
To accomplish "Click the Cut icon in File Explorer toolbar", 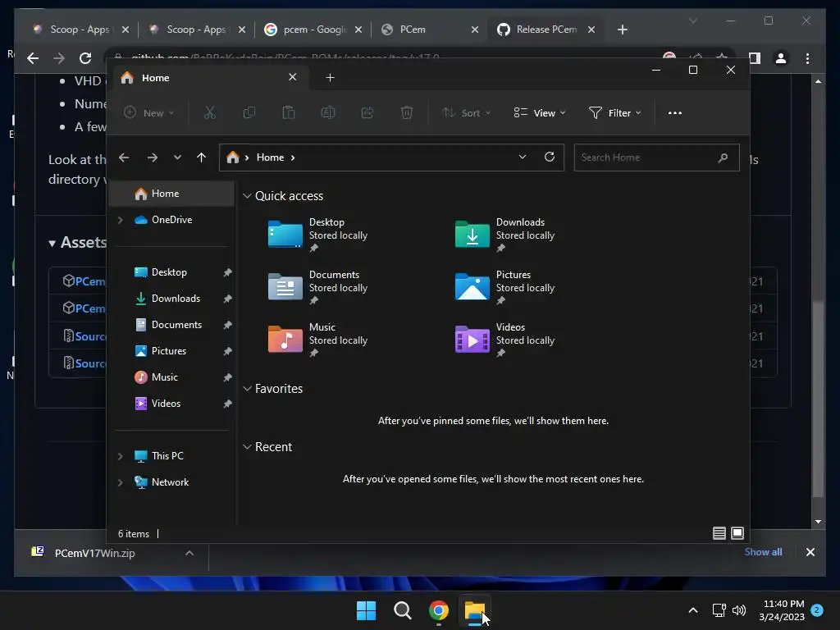I will [x=209, y=112].
